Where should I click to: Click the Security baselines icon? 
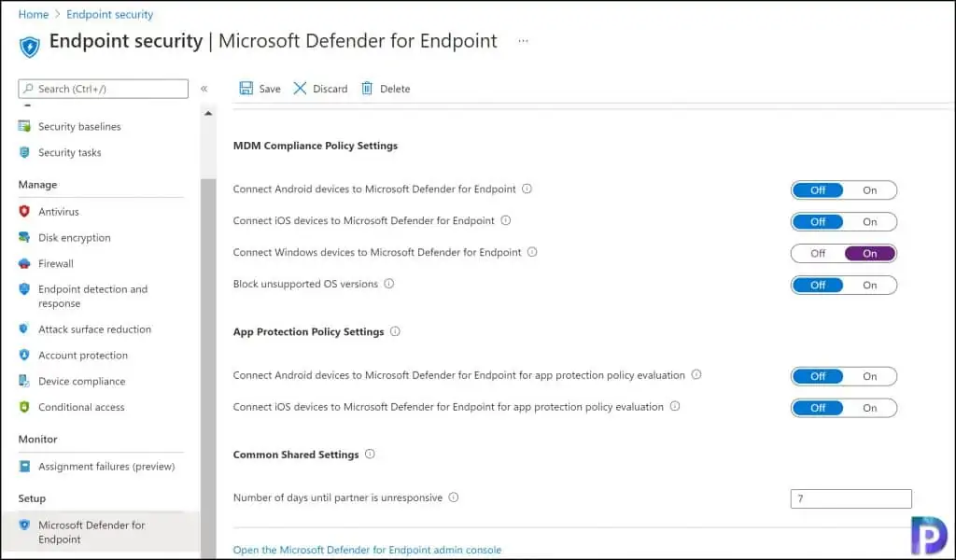24,126
